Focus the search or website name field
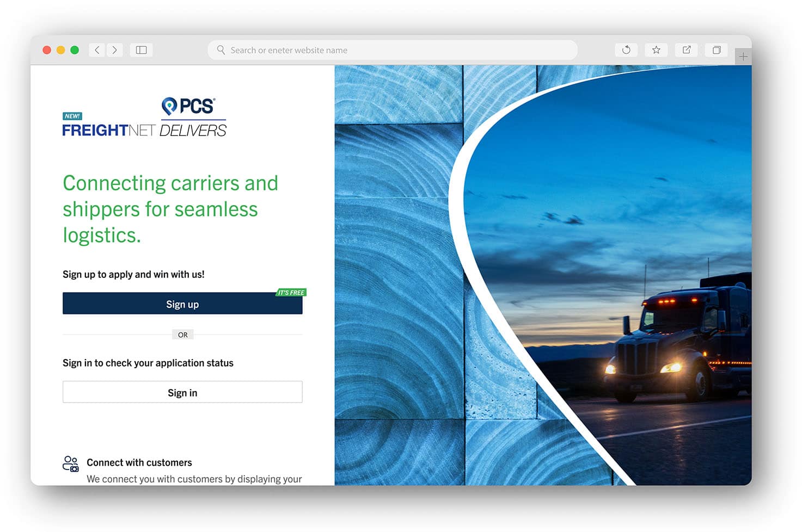The height and width of the screenshot is (532, 802). point(392,50)
